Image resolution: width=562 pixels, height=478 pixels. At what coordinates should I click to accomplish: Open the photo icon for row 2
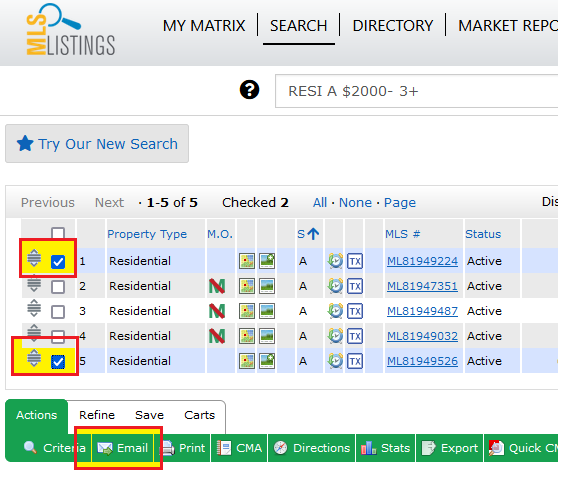[267, 286]
